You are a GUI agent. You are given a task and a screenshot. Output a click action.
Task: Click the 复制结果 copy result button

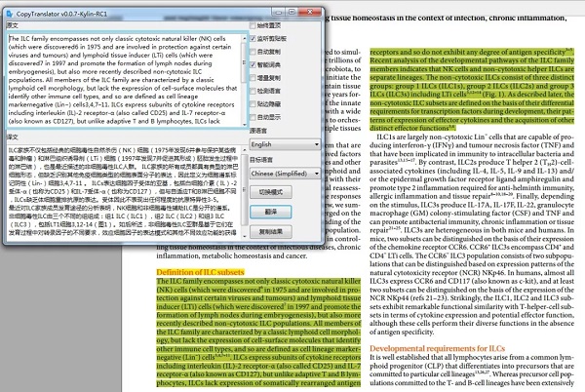click(x=270, y=232)
